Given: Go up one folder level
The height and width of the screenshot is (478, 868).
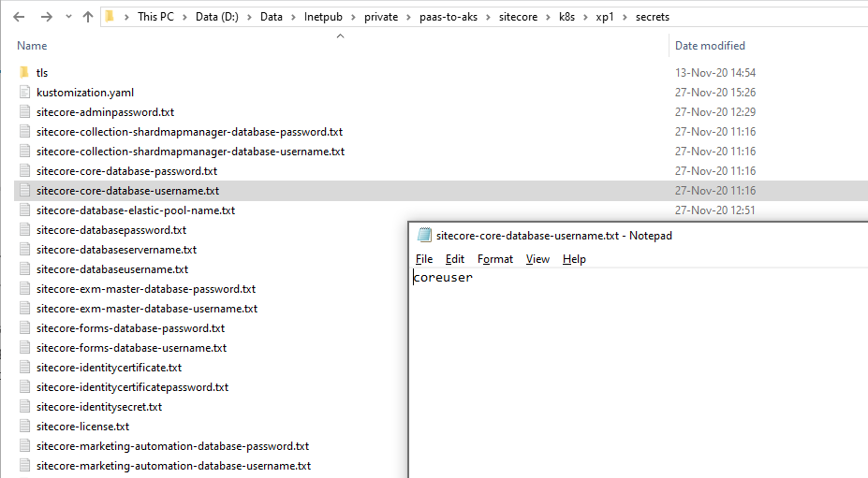Looking at the screenshot, I should pyautogui.click(x=87, y=17).
